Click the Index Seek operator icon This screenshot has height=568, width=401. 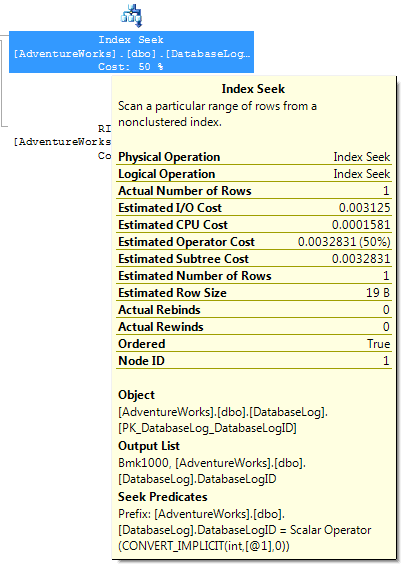(x=131, y=16)
